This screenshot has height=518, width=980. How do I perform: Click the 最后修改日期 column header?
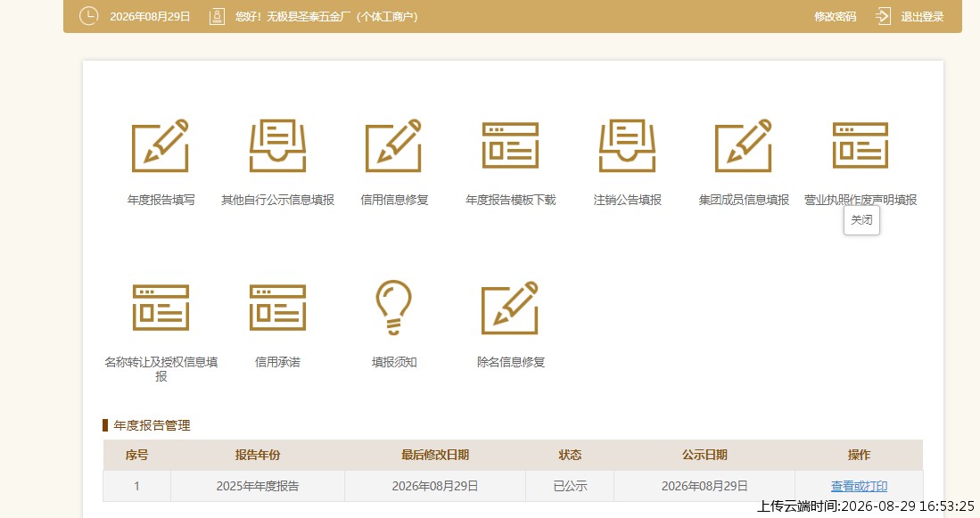[435, 455]
